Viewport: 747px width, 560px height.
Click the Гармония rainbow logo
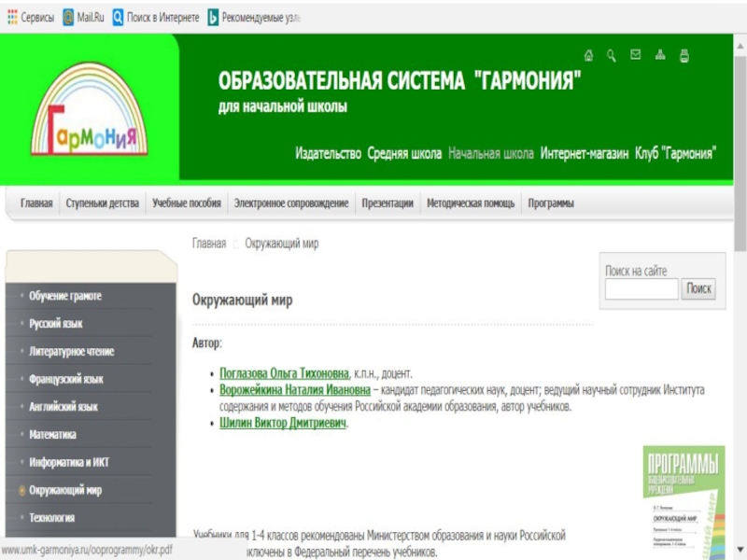pos(89,110)
